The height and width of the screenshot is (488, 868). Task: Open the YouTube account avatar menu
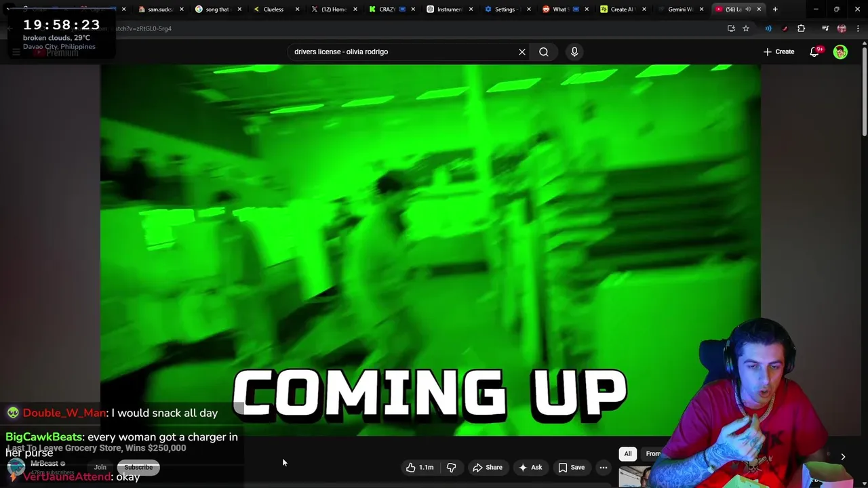click(840, 52)
